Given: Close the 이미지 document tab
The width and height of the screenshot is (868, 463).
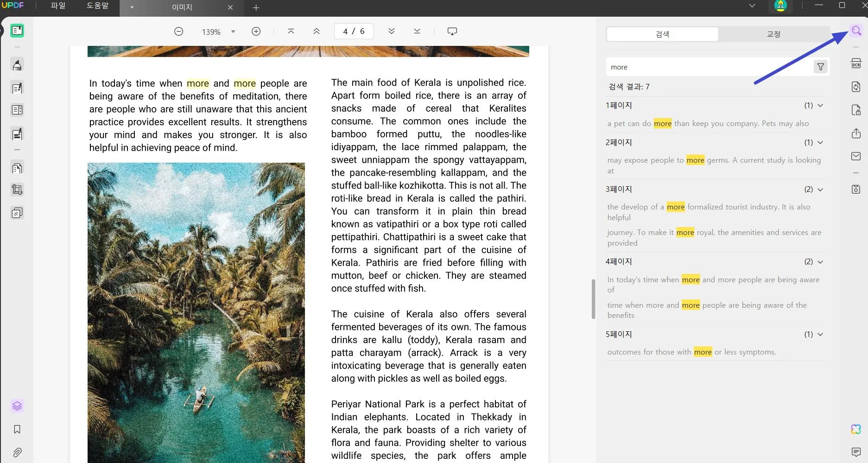Looking at the screenshot, I should tap(230, 7).
